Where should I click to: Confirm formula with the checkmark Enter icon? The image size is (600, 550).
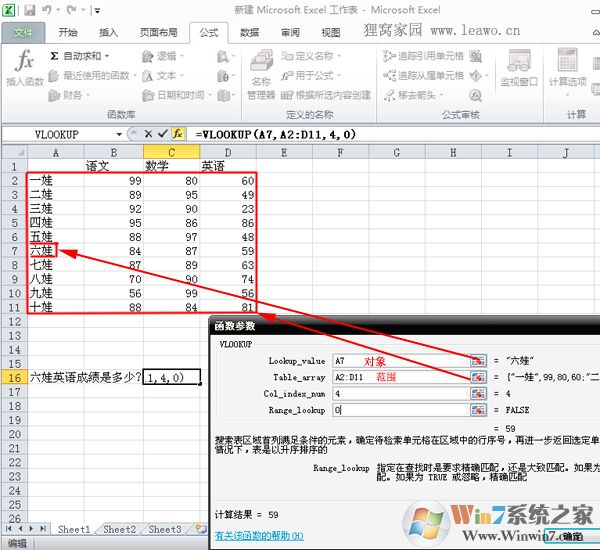pyautogui.click(x=163, y=133)
